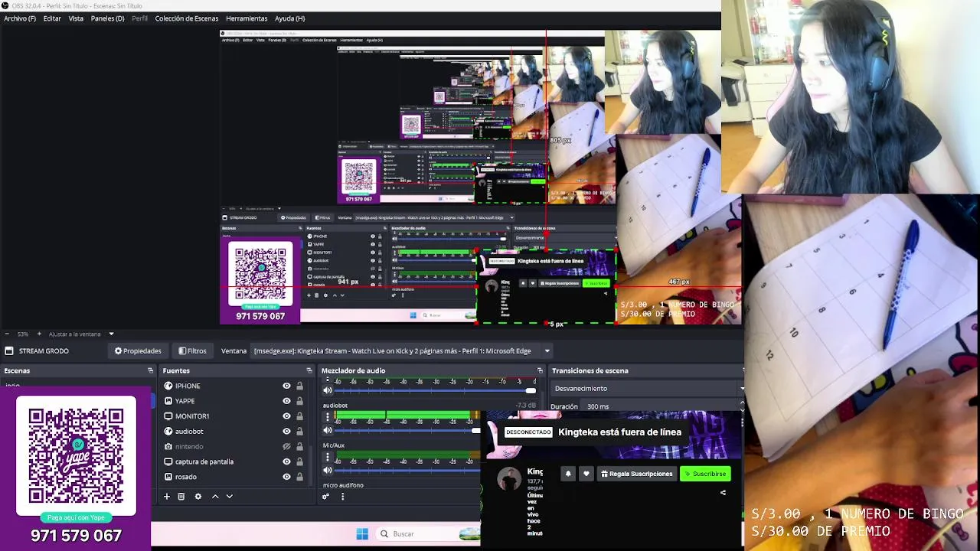The height and width of the screenshot is (551, 980).
Task: Toggle the lock on the YAPPE source
Action: coord(299,401)
